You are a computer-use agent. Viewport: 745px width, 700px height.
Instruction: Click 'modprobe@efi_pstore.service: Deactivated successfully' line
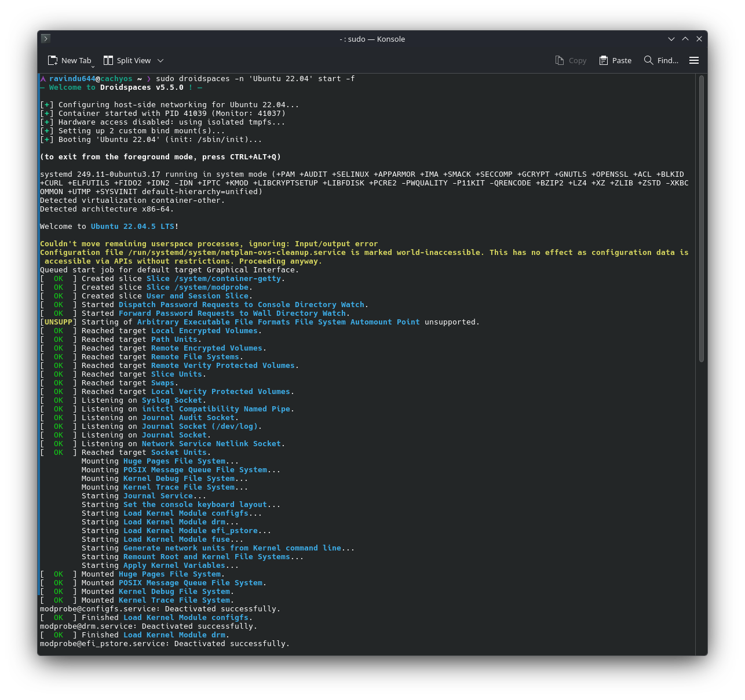(x=165, y=644)
